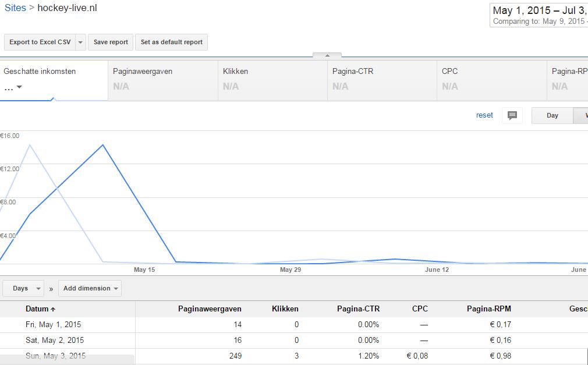Collapse the report header with the up-arrow handle
The width and height of the screenshot is (588, 365).
(327, 55)
